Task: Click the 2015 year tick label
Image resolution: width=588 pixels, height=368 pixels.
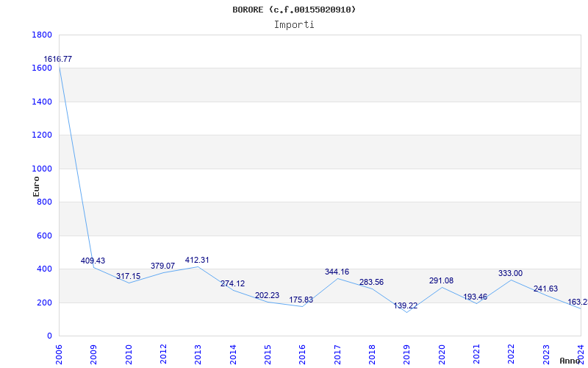Action: pos(268,355)
